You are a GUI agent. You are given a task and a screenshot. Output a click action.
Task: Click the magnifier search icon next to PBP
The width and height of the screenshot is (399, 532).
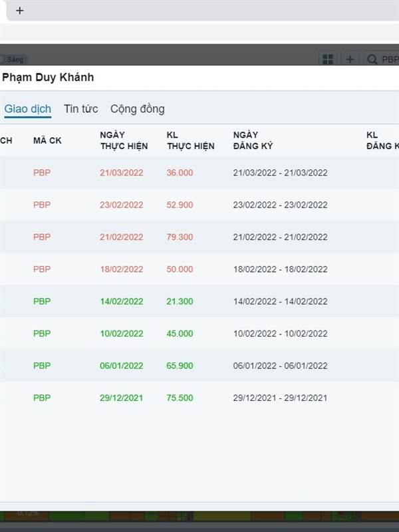click(x=372, y=60)
